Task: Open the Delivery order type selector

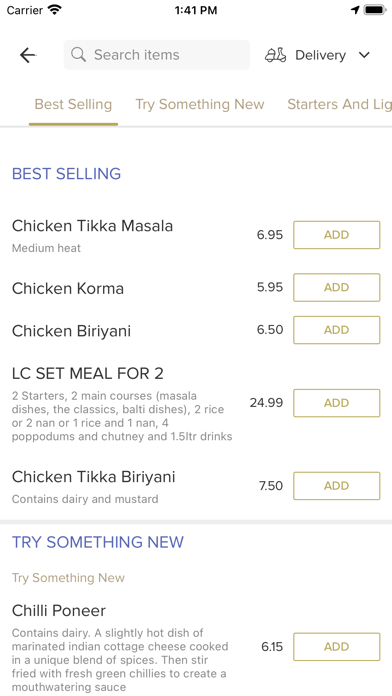Action: point(317,55)
